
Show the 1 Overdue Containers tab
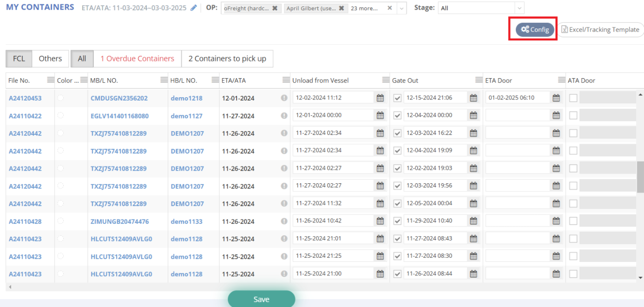point(137,59)
